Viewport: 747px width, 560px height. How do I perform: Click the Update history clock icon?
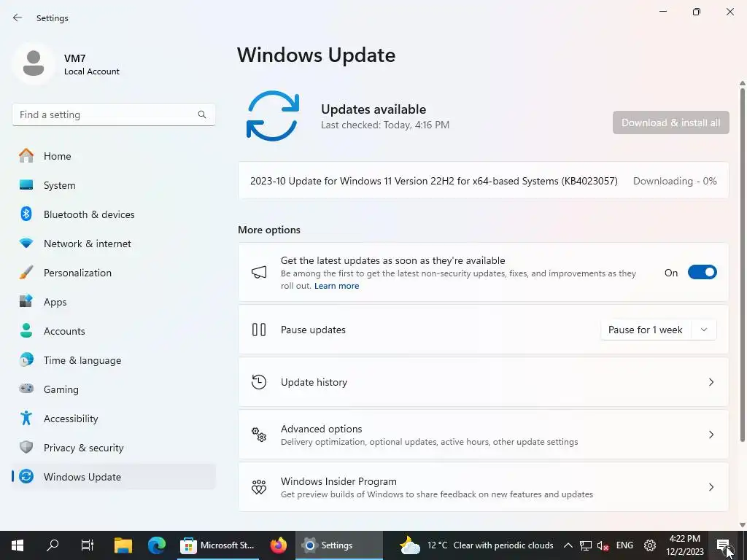pyautogui.click(x=259, y=382)
